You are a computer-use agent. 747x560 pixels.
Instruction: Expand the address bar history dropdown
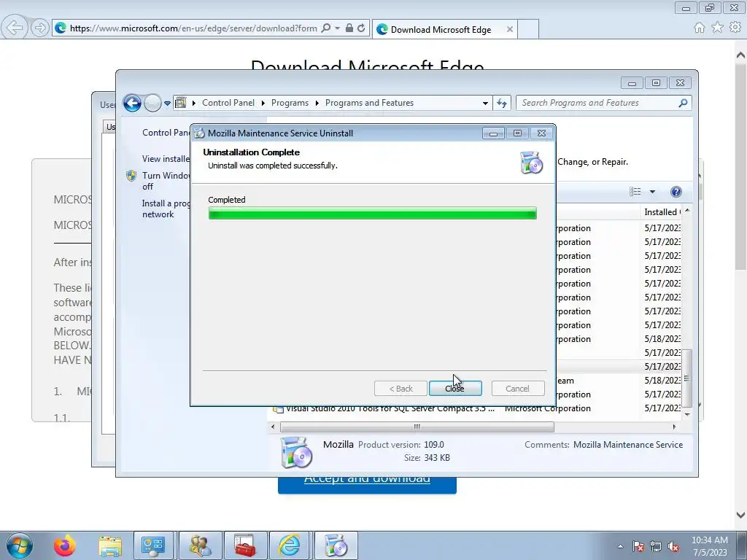pos(485,103)
